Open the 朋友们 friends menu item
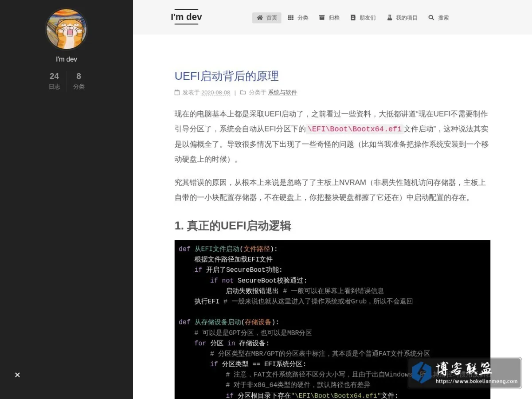The width and height of the screenshot is (532, 399). click(363, 18)
